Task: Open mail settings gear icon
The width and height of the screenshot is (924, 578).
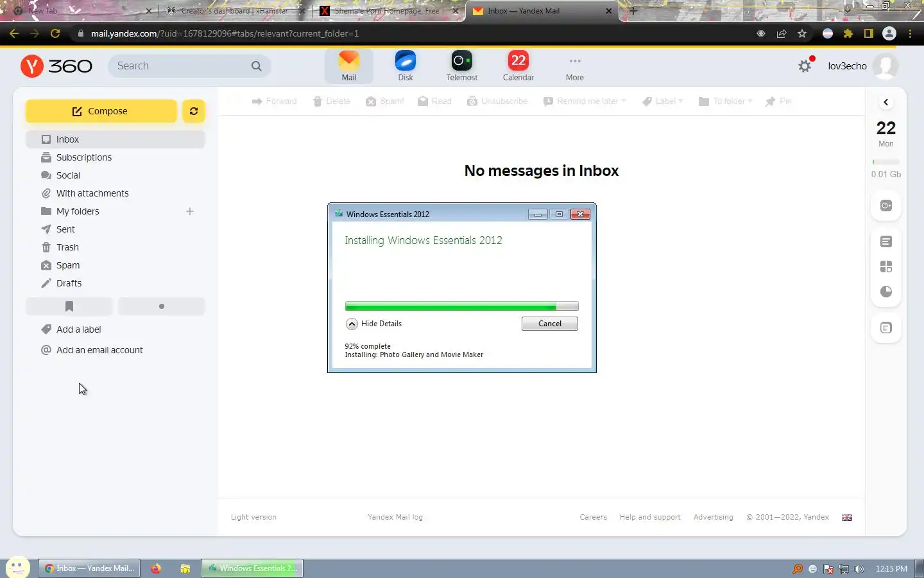Action: pyautogui.click(x=805, y=66)
